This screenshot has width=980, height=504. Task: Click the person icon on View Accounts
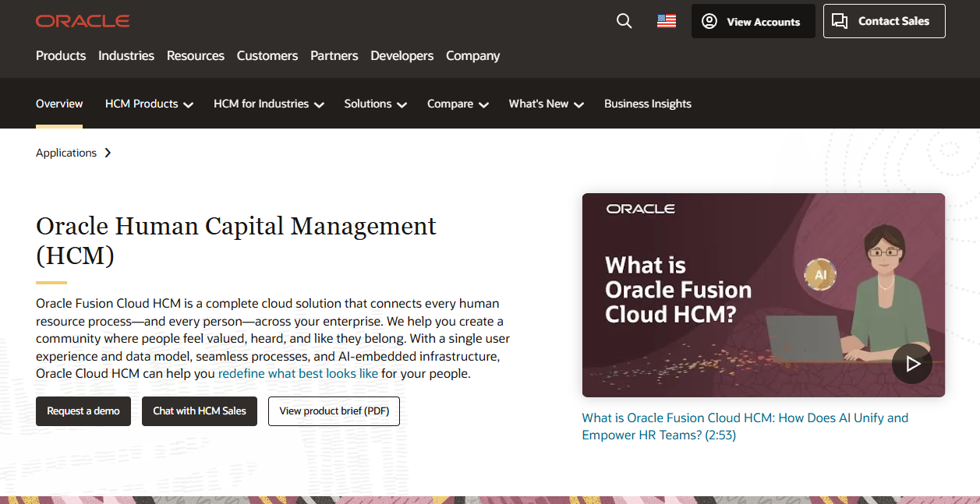tap(709, 21)
